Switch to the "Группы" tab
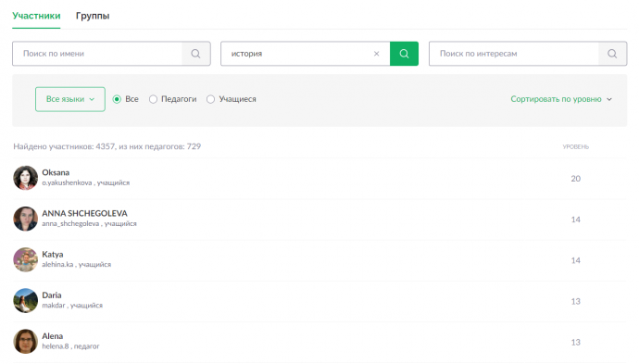639x364 pixels. coord(93,16)
